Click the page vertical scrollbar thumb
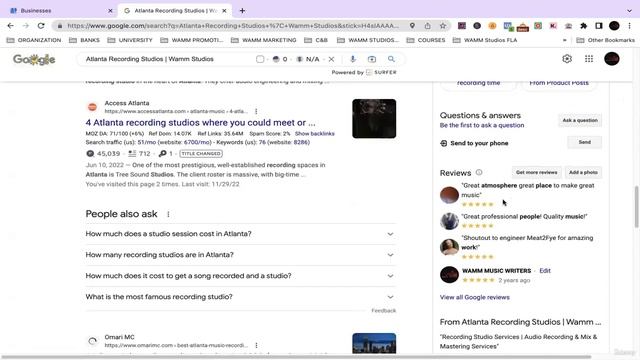 tap(636, 207)
